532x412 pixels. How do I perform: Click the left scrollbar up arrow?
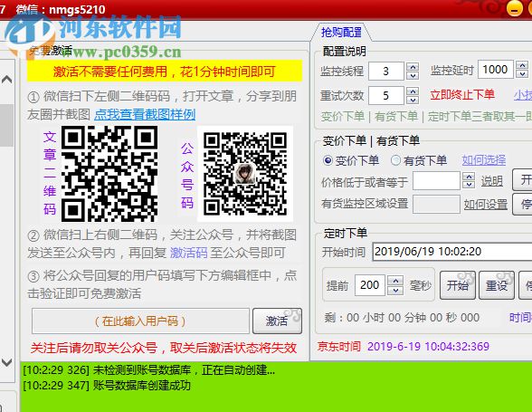click(7, 80)
